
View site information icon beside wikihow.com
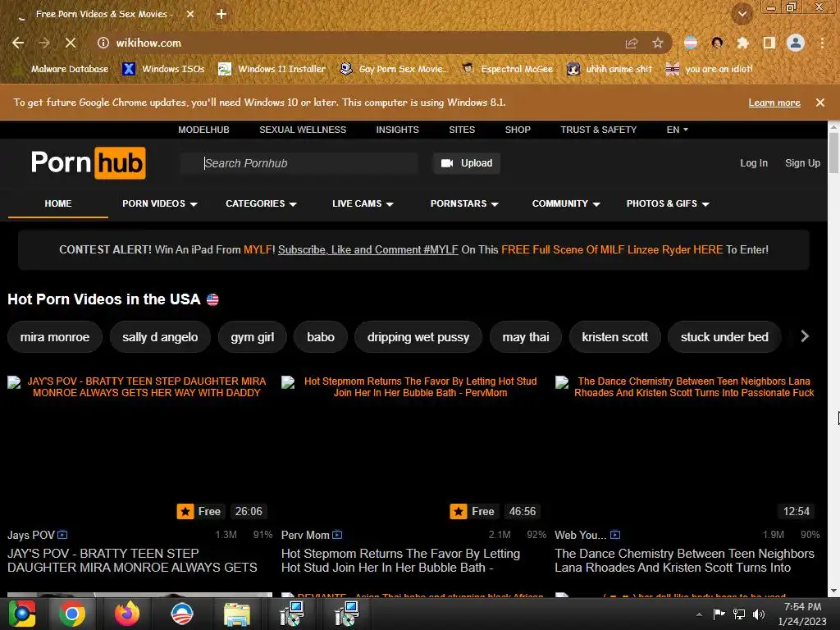tap(103, 43)
